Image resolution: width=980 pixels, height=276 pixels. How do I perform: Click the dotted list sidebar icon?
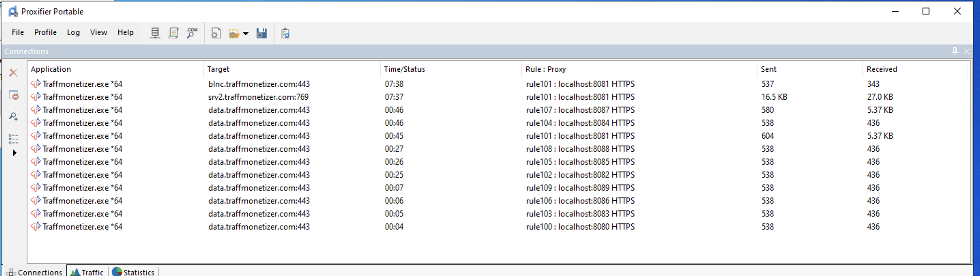click(13, 139)
